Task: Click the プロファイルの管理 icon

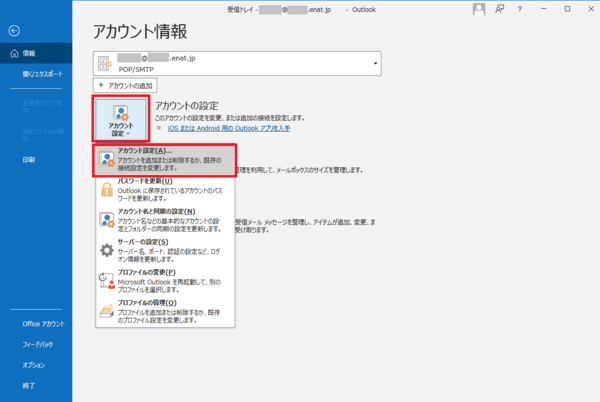Action: tap(106, 310)
